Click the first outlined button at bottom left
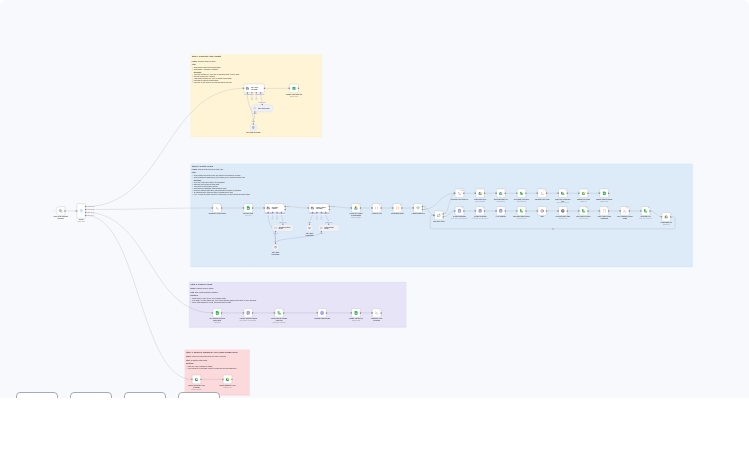The height and width of the screenshot is (450, 749). [37, 397]
